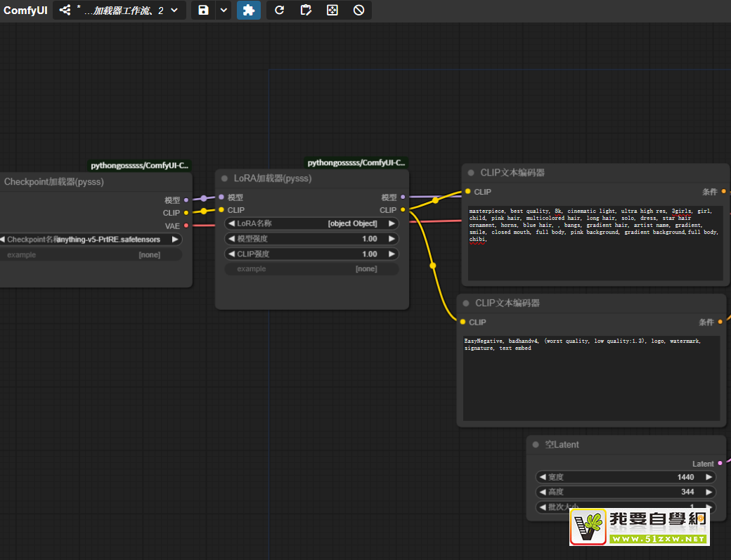Collapse the LoRA加载器(pysss) node using its dot
The width and height of the screenshot is (731, 560).
coord(225,178)
